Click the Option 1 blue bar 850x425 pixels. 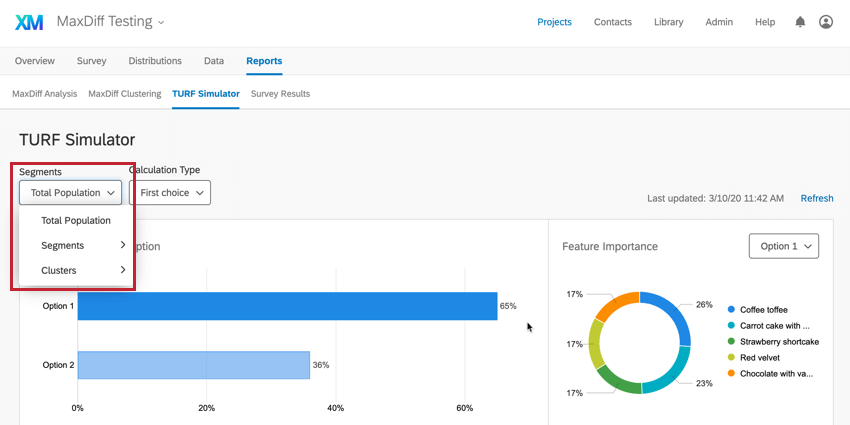click(x=287, y=306)
